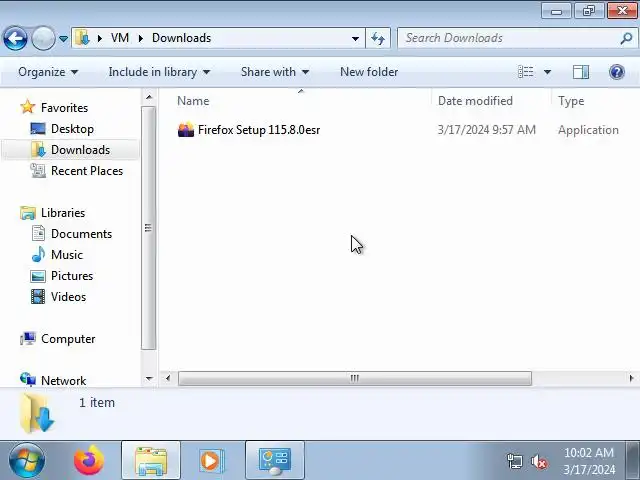The height and width of the screenshot is (480, 640).
Task: Click the Documents page icon
Action: [38, 233]
